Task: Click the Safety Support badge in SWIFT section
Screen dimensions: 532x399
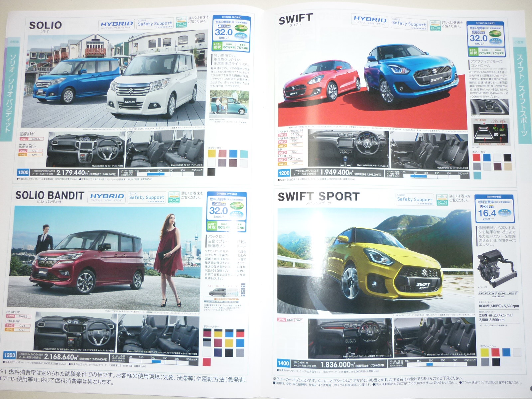Action: point(409,24)
